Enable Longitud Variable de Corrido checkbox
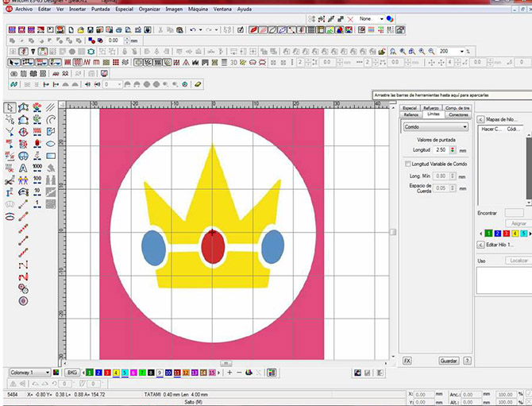Image resolution: width=532 pixels, height=406 pixels. click(407, 164)
